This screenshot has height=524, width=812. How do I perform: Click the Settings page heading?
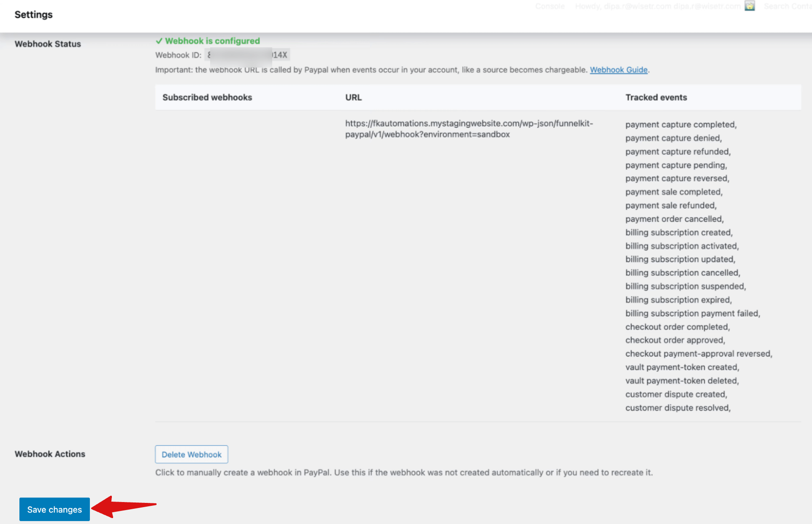click(33, 14)
